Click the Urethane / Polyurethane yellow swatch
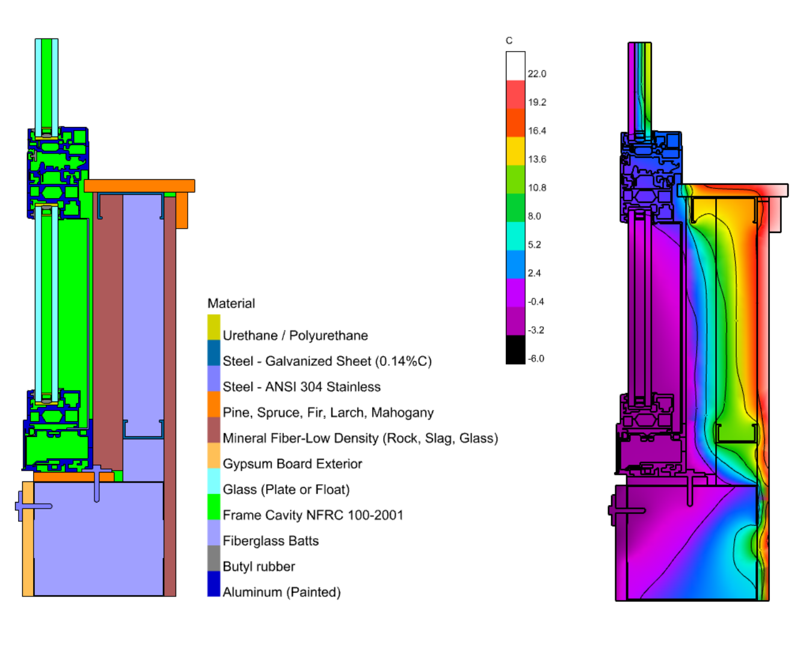The height and width of the screenshot is (650, 812). point(214,327)
